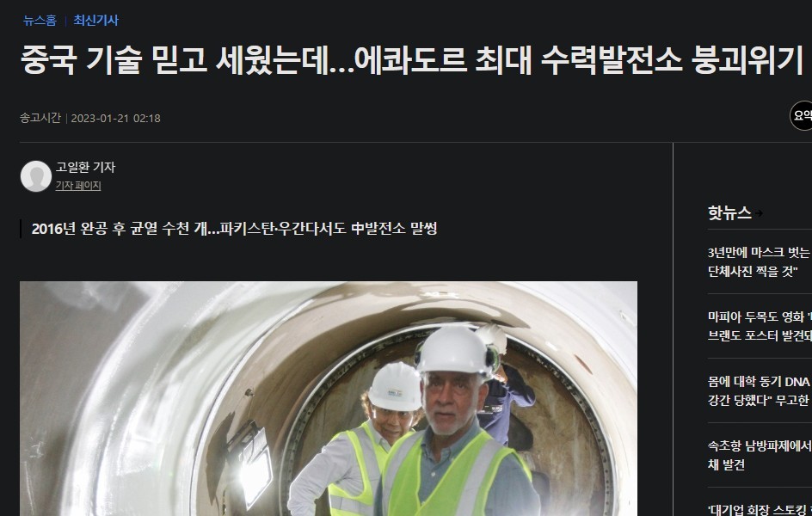Open hot news about 몸에 대학 동기 DNA
Image resolution: width=812 pixels, height=516 pixels.
coord(760,390)
